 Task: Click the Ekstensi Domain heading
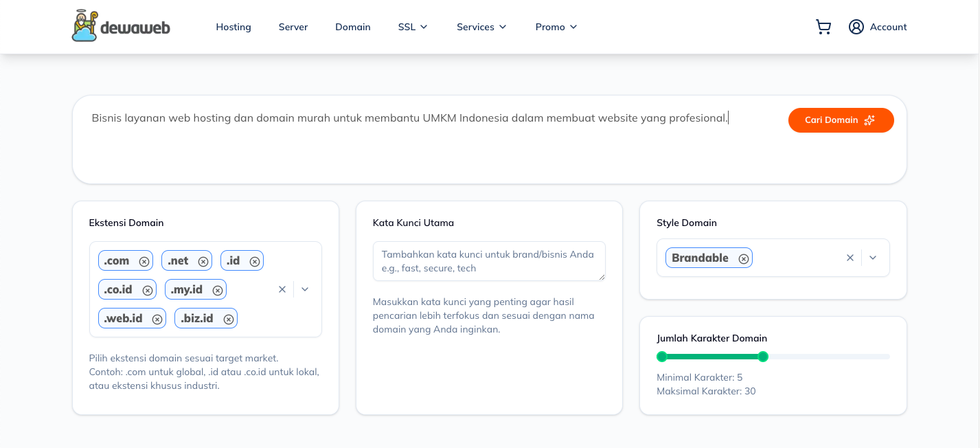click(126, 223)
